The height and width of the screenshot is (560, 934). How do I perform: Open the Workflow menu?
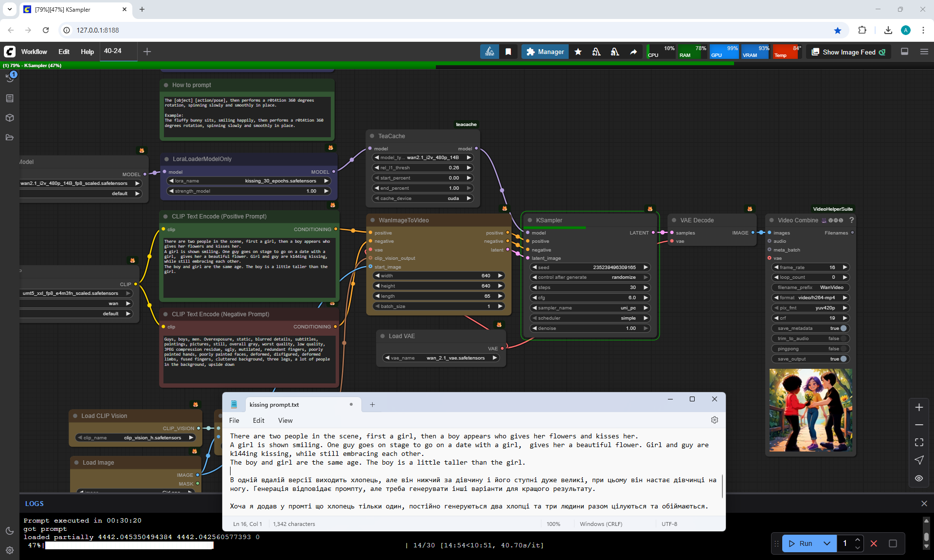[34, 52]
